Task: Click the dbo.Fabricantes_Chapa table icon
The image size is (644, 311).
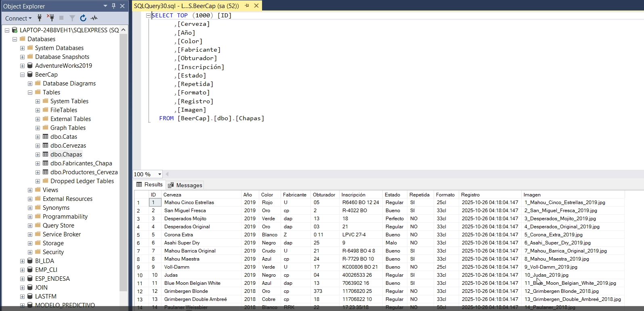Action: pos(46,163)
